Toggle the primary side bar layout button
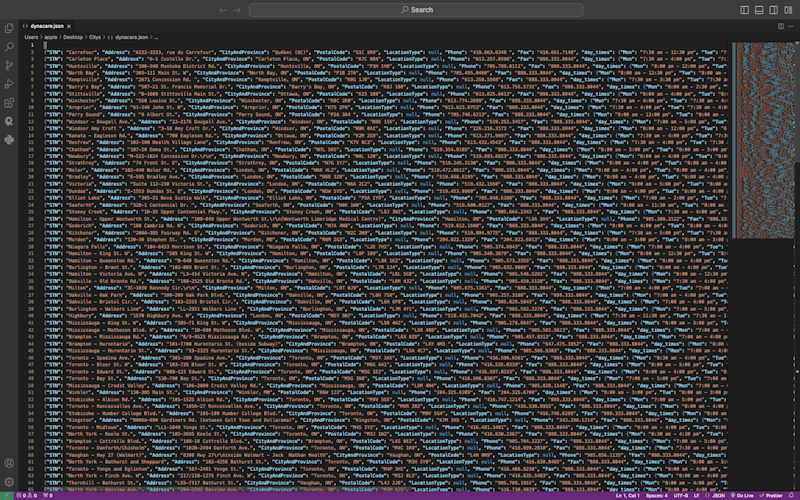Viewport: 800px width, 500px height. pyautogui.click(x=744, y=10)
